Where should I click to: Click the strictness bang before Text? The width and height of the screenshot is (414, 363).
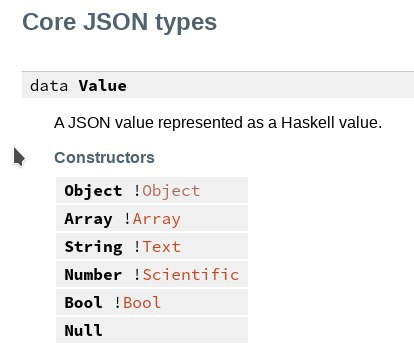point(137,247)
